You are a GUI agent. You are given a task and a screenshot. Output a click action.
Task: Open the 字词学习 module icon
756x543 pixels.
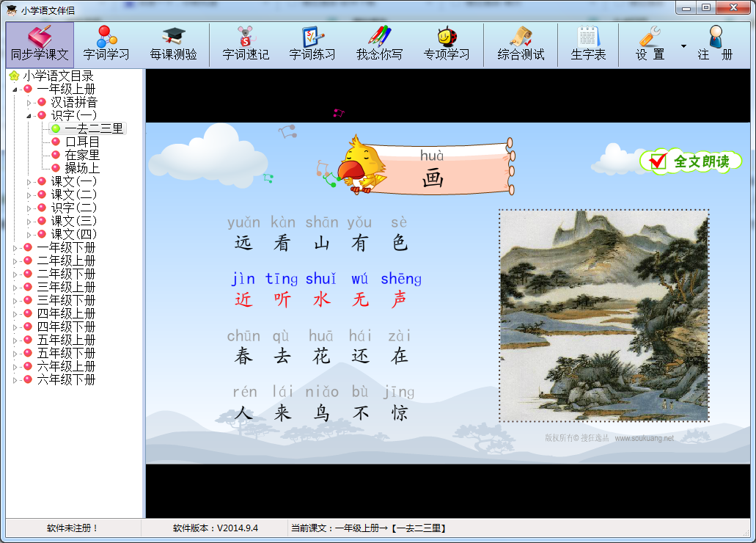106,44
